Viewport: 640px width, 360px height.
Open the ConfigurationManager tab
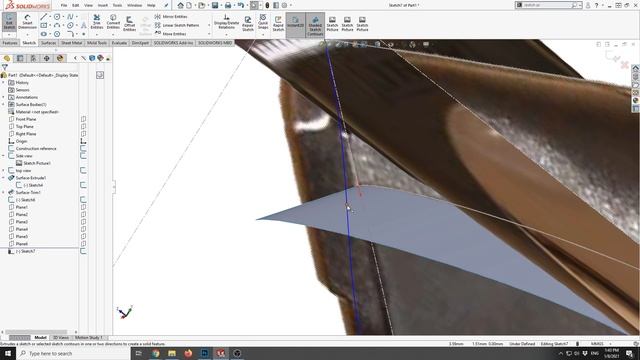(x=33, y=58)
